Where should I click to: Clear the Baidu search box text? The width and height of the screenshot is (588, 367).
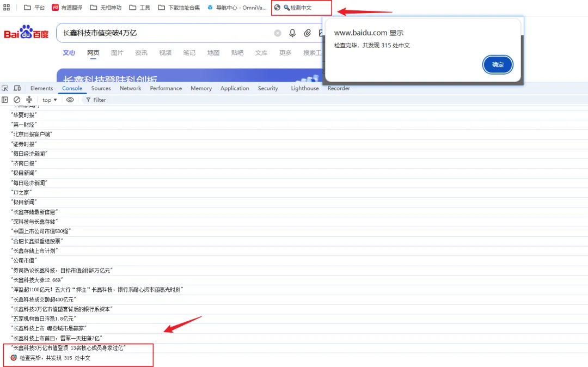[278, 33]
